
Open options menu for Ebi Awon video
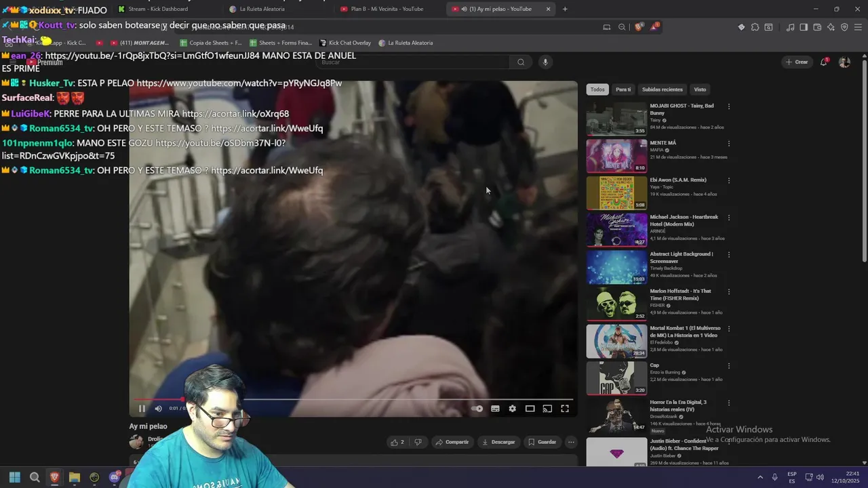tap(729, 180)
